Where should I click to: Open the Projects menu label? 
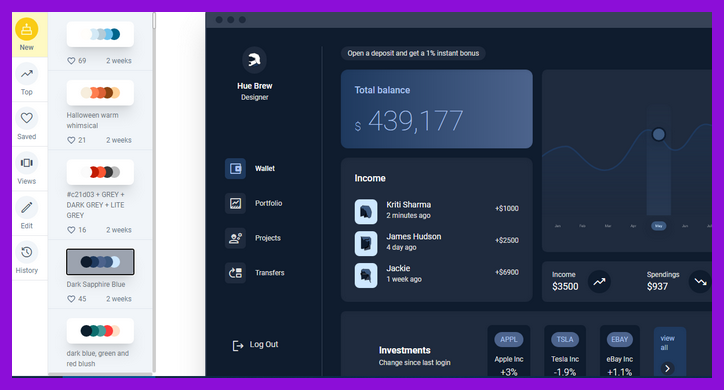tap(268, 238)
